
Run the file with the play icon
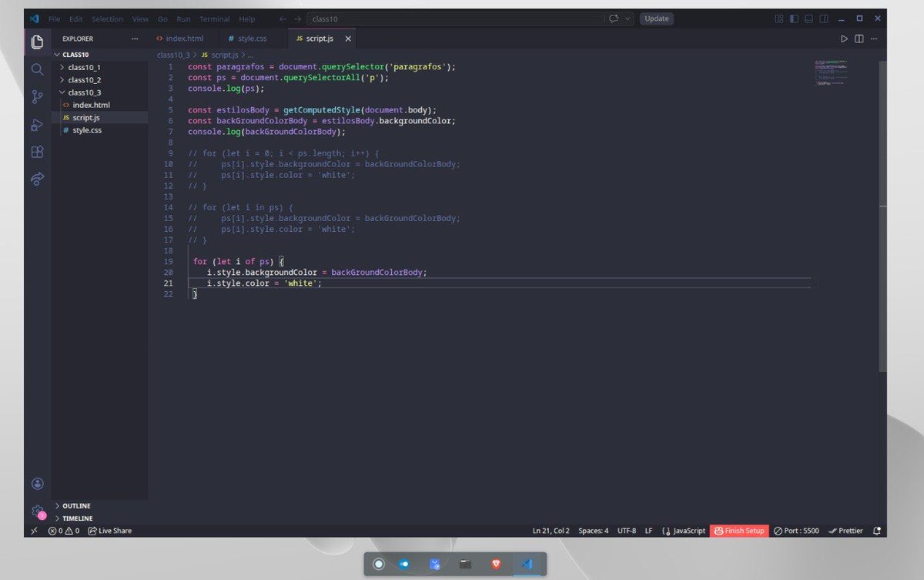tap(844, 39)
